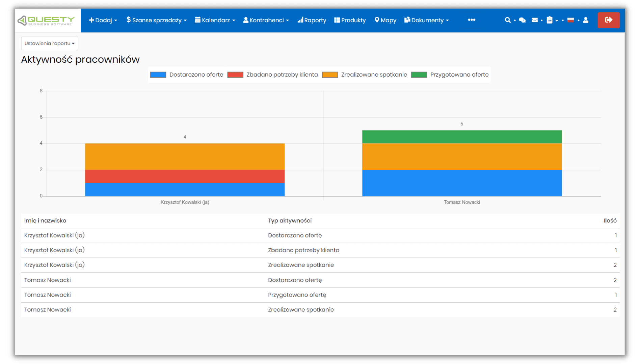Click 'Zbadano potrzeby klienta' table cell
Viewport: 640px width, 364px height.
[x=303, y=250]
